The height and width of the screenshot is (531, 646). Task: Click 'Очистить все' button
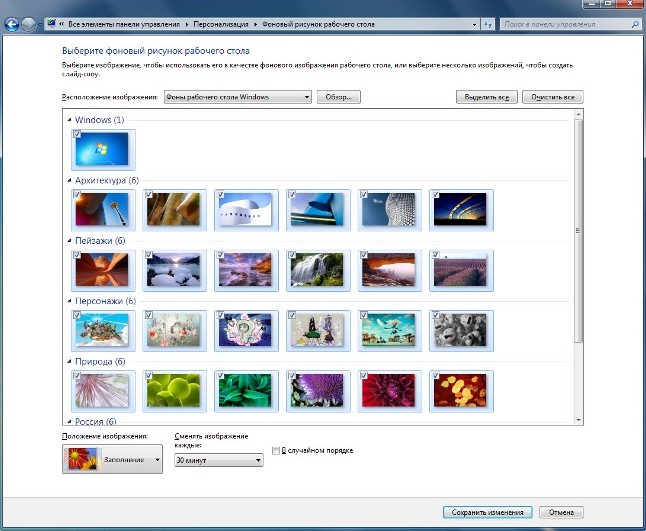[x=553, y=97]
